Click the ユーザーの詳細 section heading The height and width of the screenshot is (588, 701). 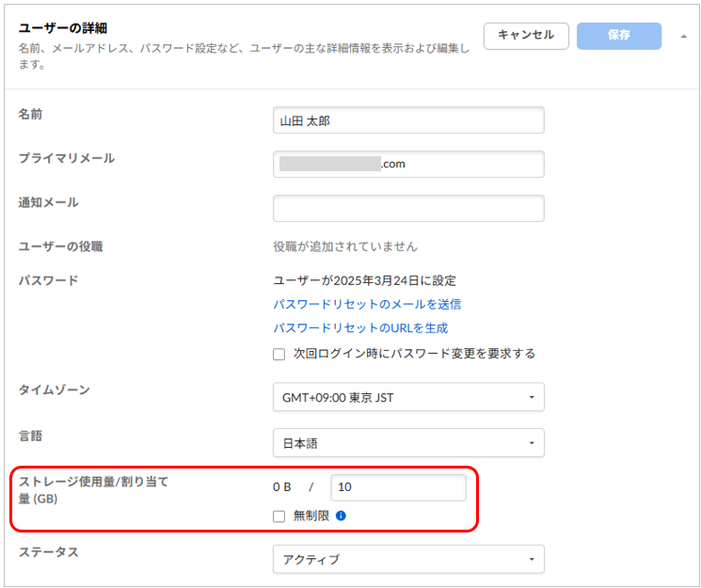click(x=66, y=28)
